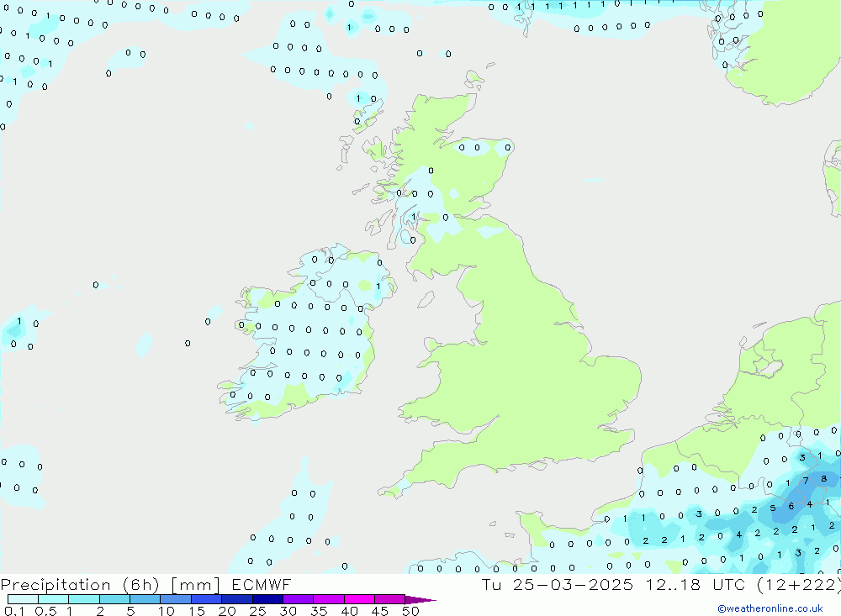The width and height of the screenshot is (841, 616).
Task: Click the 'Precipitation (6h)' title text
Action: tap(80, 584)
